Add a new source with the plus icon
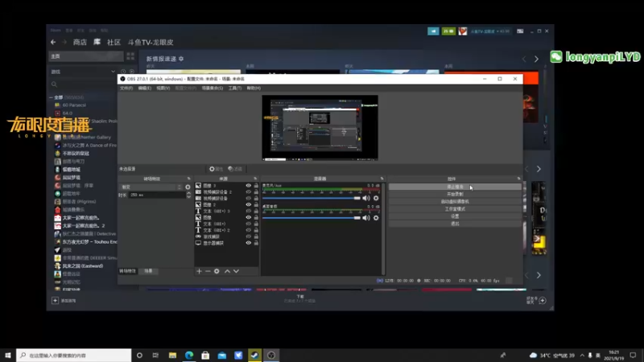Viewport: 644px width, 362px height. (x=199, y=271)
